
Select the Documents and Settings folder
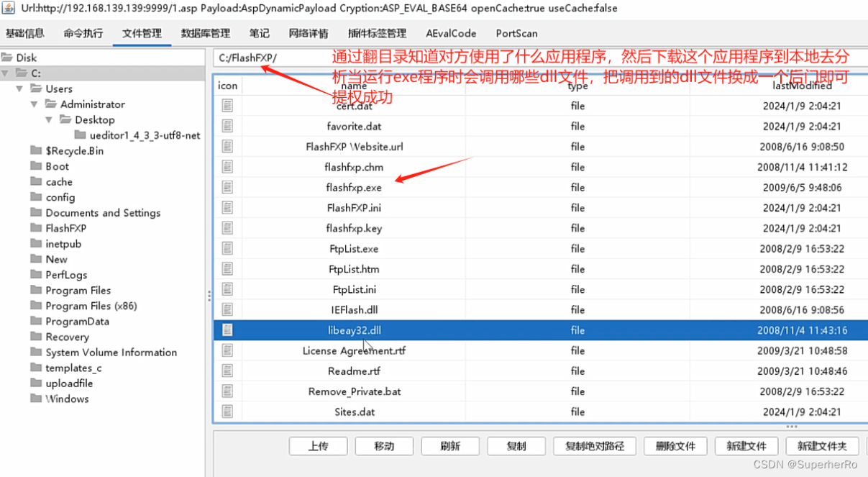[103, 213]
